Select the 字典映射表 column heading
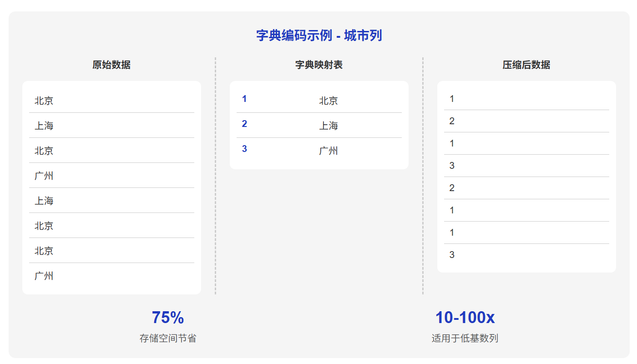 pyautogui.click(x=319, y=65)
